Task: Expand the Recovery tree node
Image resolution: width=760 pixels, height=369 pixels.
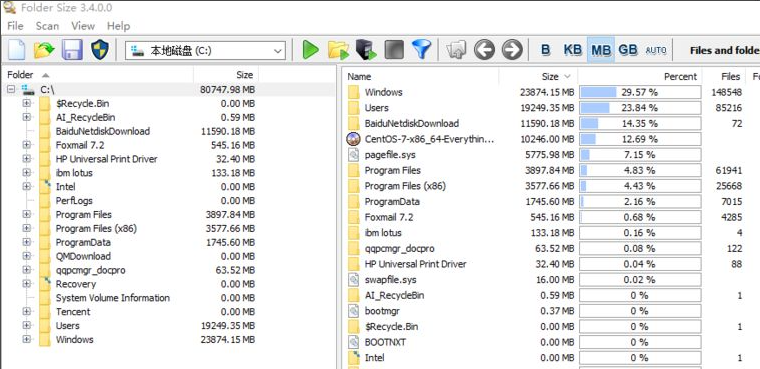Action: [27, 284]
